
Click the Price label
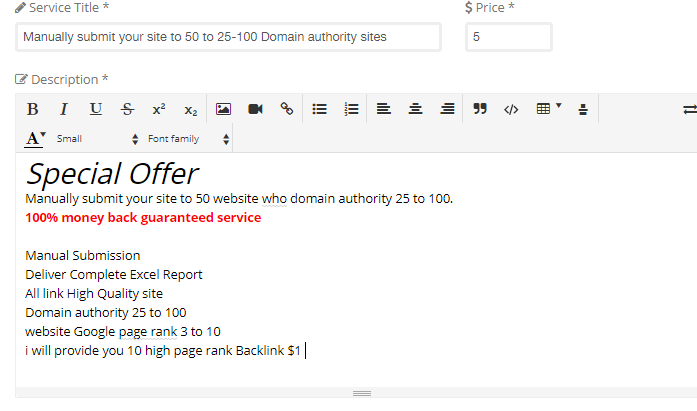[x=490, y=8]
